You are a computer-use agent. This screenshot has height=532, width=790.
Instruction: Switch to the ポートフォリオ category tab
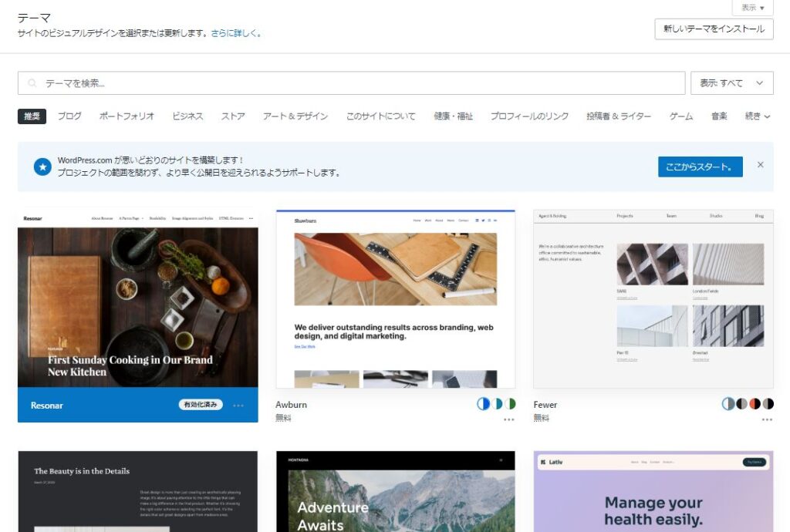127,116
